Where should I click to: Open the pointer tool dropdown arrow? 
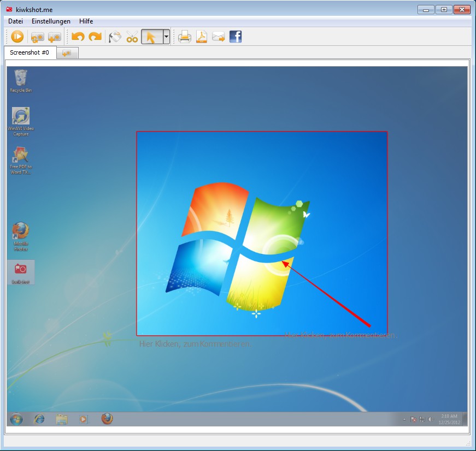point(166,37)
